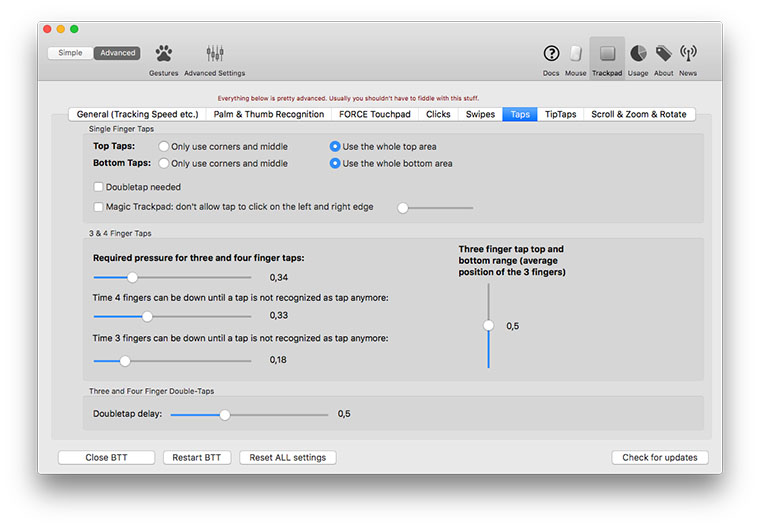The height and width of the screenshot is (528, 760).
Task: Open the Docs help icon
Action: [551, 53]
